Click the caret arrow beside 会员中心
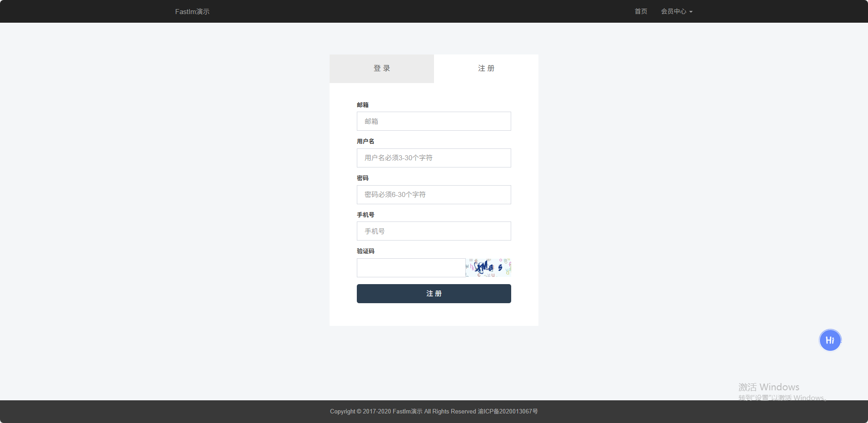The image size is (868, 423). coord(691,12)
